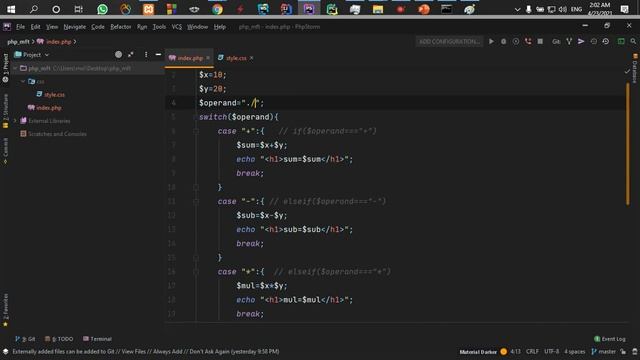
Task: Expand External Libraries node
Action: tap(16, 121)
